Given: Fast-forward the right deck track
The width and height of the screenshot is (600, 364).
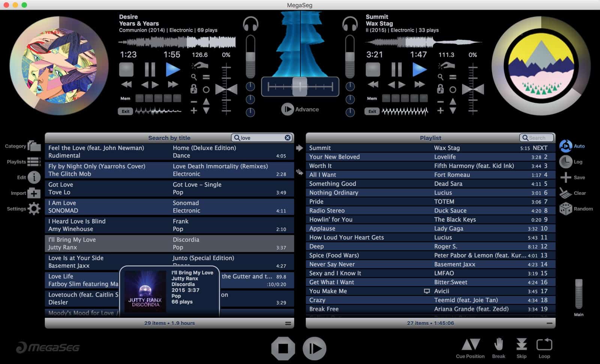Looking at the screenshot, I should click(420, 84).
